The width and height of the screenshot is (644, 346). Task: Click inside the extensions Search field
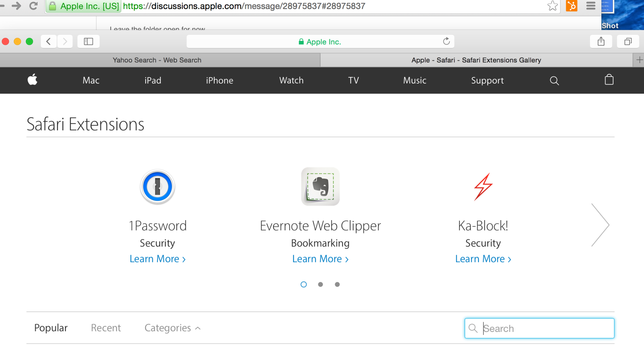pos(538,328)
